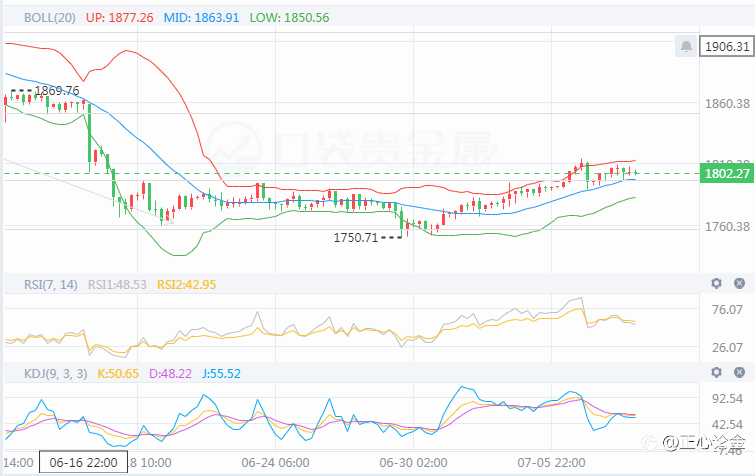Click the D:48.22 value
The image size is (755, 476).
click(170, 373)
